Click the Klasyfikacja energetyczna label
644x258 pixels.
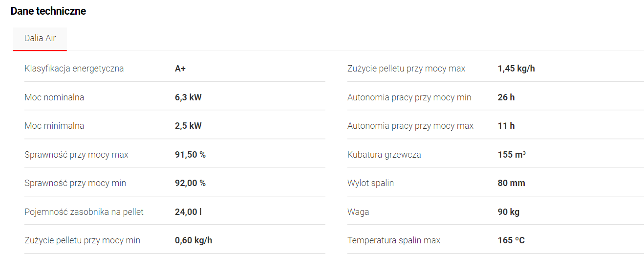tap(74, 69)
